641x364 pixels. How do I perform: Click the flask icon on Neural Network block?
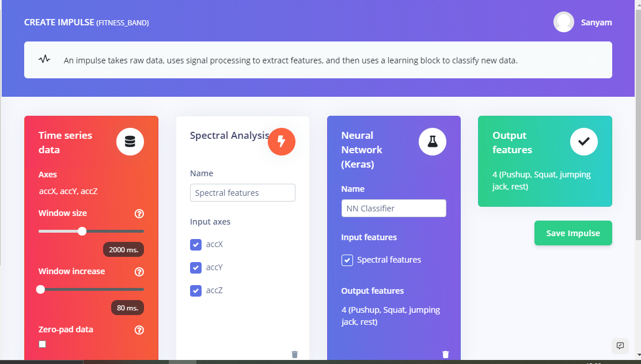point(433,142)
